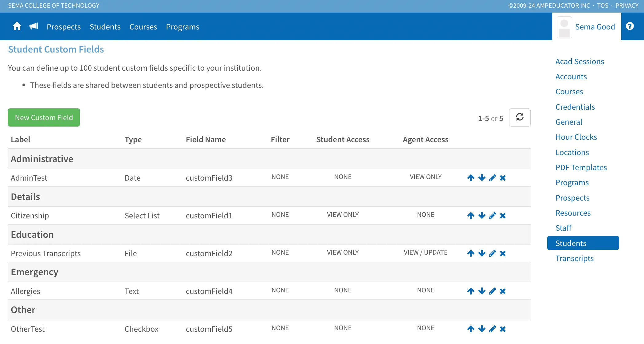Refresh the custom fields list
644x344 pixels.
(520, 117)
